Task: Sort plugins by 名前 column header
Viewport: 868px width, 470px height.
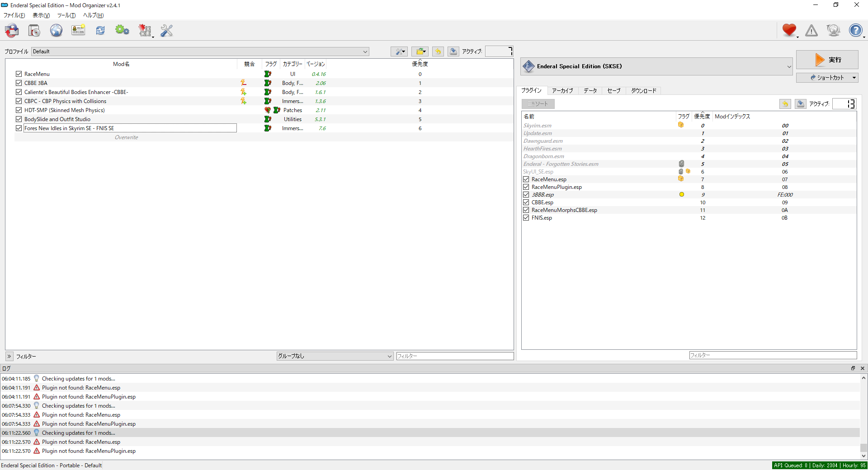Action: coord(599,117)
